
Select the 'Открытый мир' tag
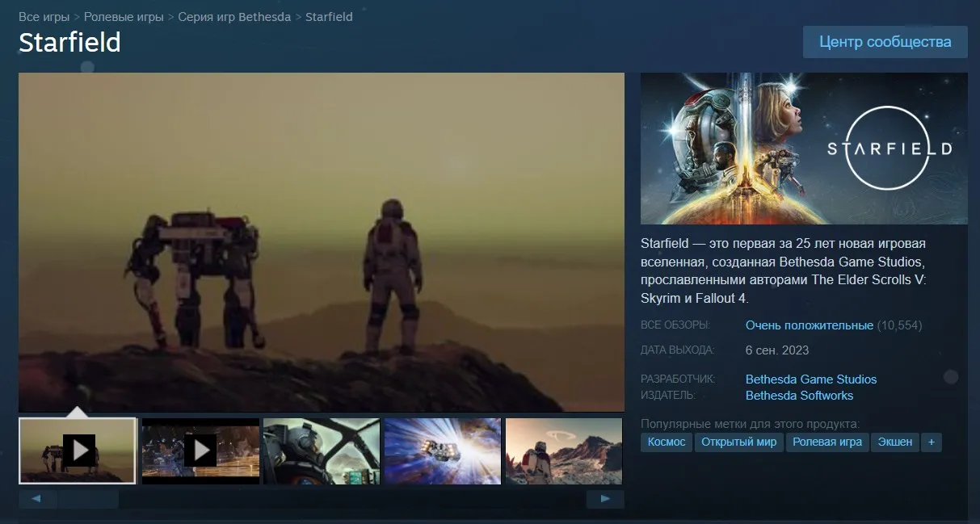[738, 442]
